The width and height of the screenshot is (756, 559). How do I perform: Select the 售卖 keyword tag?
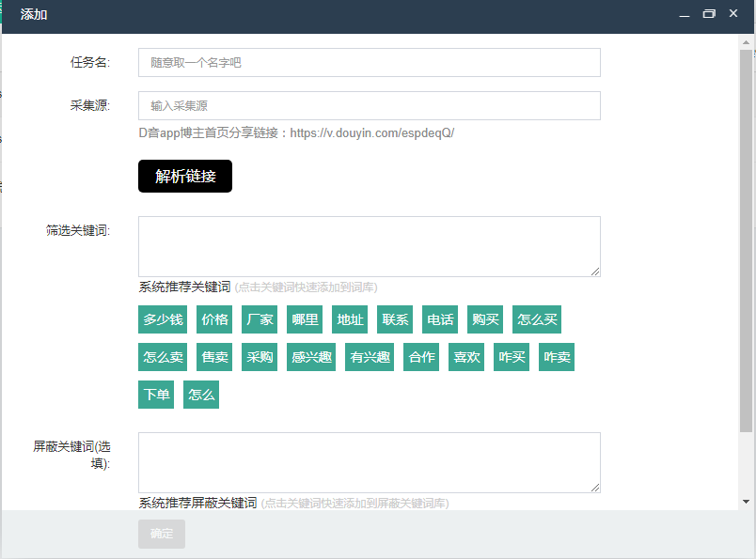pyautogui.click(x=213, y=357)
